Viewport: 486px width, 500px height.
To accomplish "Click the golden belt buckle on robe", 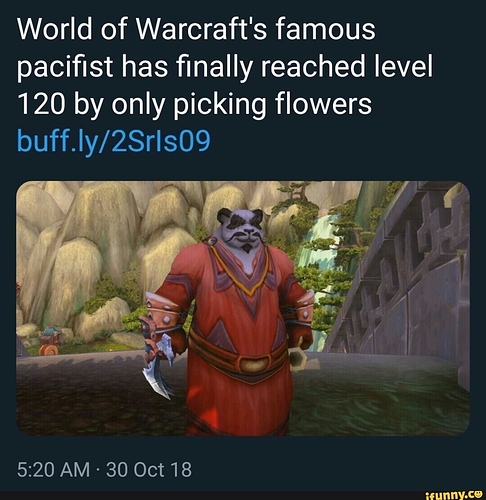I will 253,364.
